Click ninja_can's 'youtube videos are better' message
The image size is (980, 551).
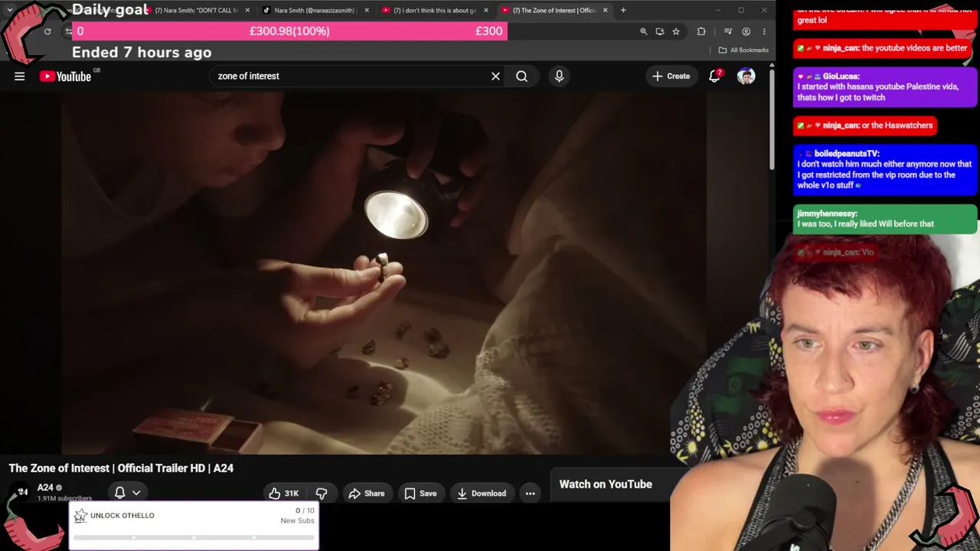(884, 48)
